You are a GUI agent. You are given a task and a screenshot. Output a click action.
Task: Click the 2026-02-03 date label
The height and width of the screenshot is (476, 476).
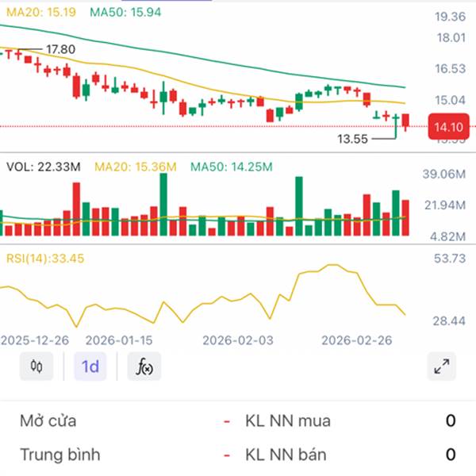(238, 340)
